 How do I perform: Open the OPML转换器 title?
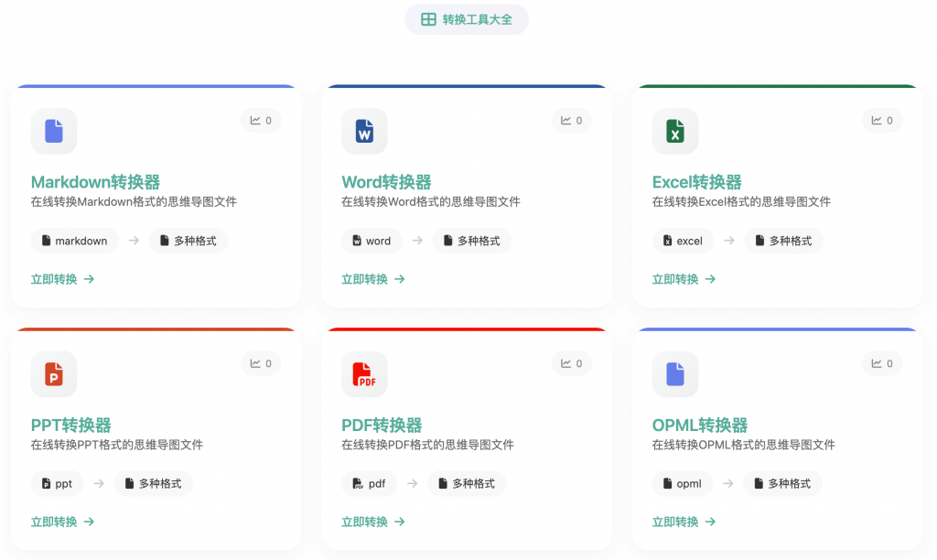click(x=700, y=425)
